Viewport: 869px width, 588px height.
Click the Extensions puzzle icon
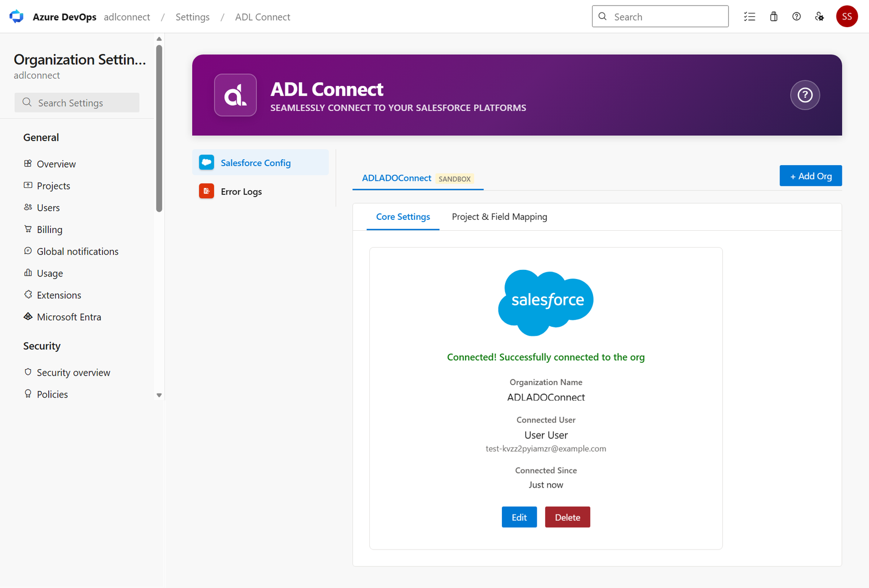[x=28, y=294]
